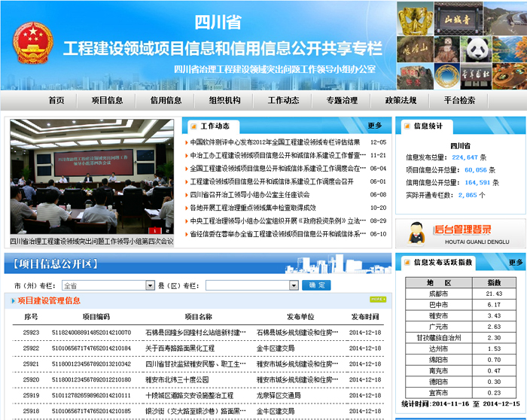This screenshot has height=420, width=527.
Task: Click the 224,647 total publications value
Action: coord(465,157)
